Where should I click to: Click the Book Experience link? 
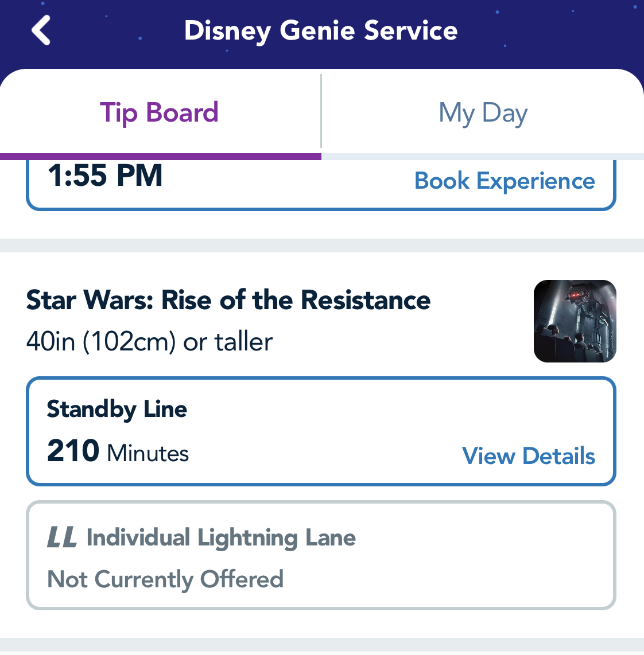point(505,181)
